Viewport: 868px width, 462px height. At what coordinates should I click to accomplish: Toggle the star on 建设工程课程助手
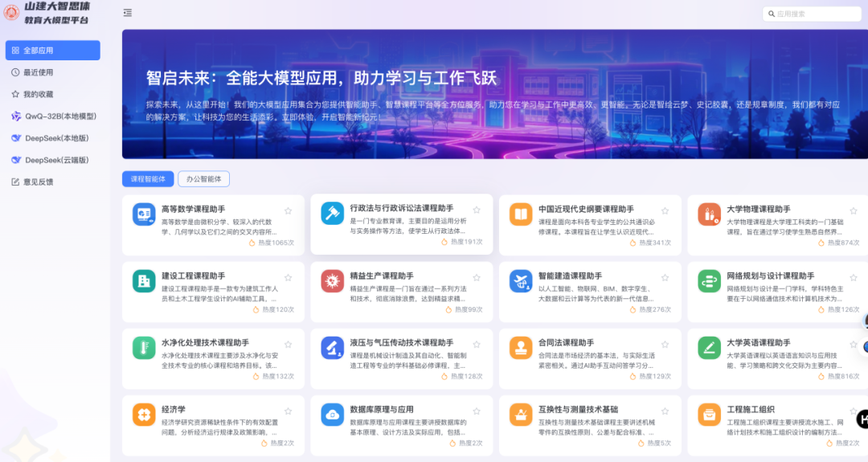tap(289, 278)
